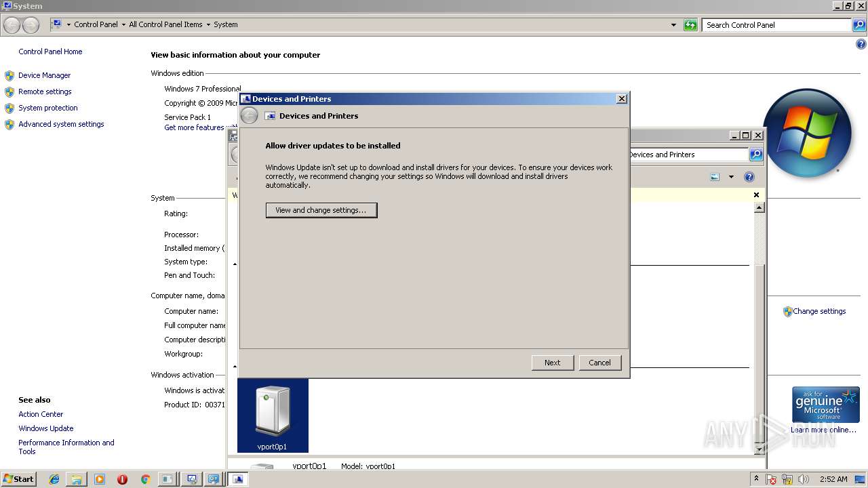Click the System window forward arrow
Viewport: 868px width, 488px height.
tap(31, 25)
